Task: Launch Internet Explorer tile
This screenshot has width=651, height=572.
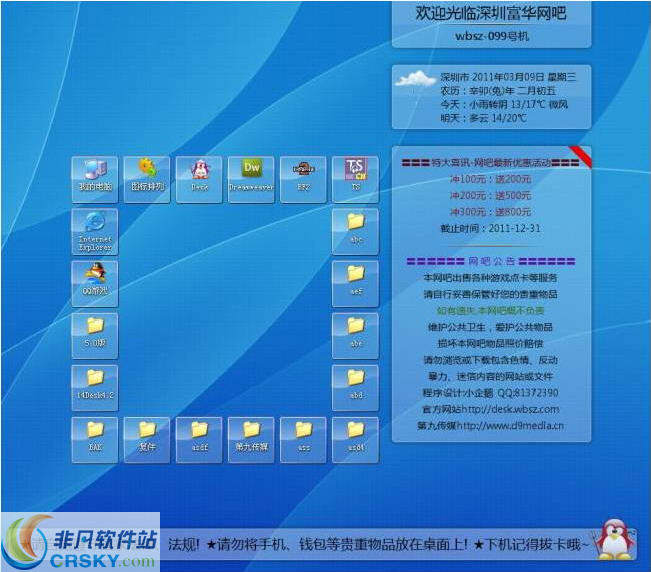Action: [95, 232]
